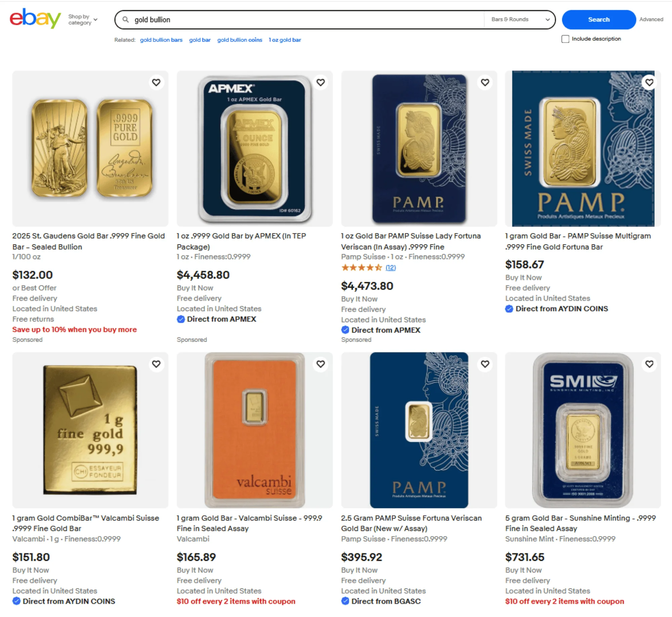
Task: Open the 1 oz gold bar related search
Action: (285, 40)
